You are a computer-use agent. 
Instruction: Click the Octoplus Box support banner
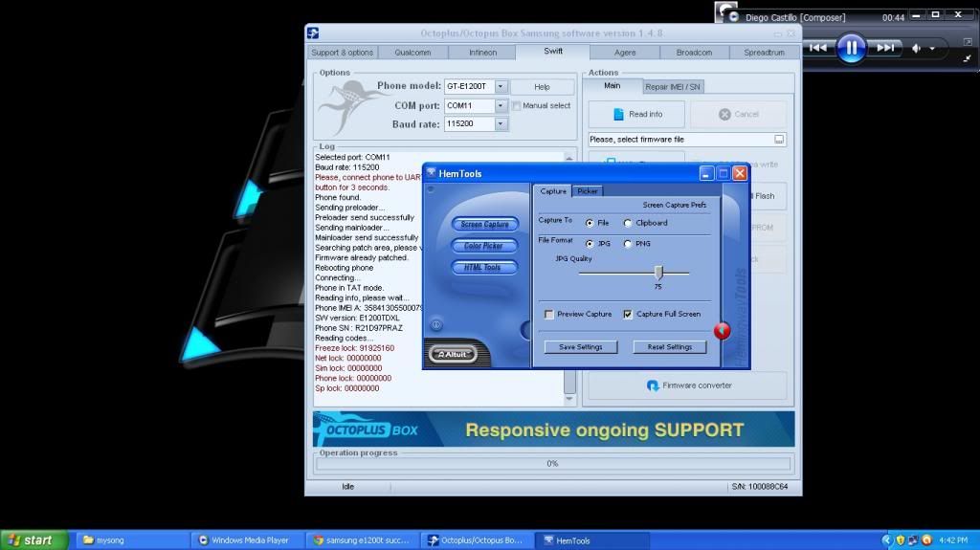553,429
